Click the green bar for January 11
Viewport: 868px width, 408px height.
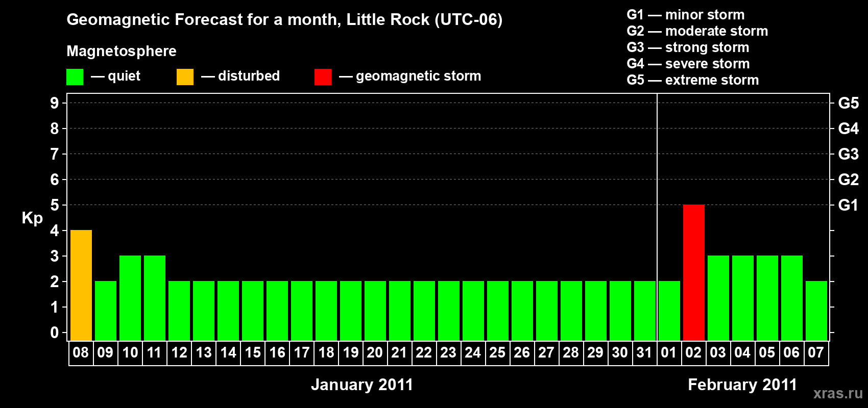click(155, 298)
